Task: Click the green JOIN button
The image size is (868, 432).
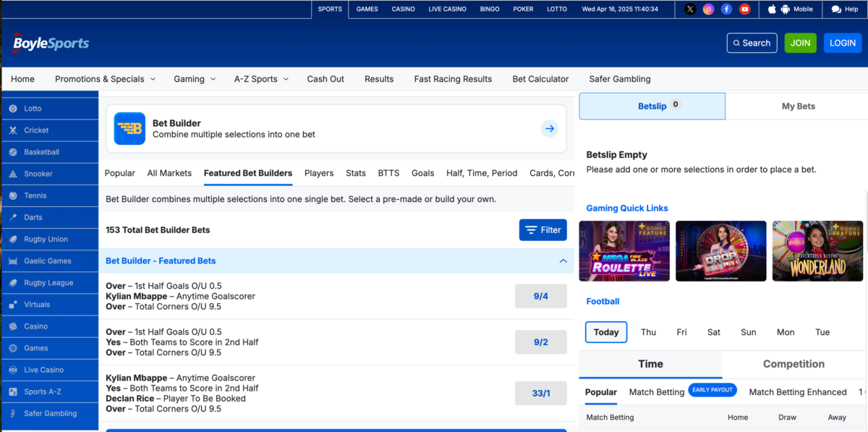Action: [x=800, y=43]
